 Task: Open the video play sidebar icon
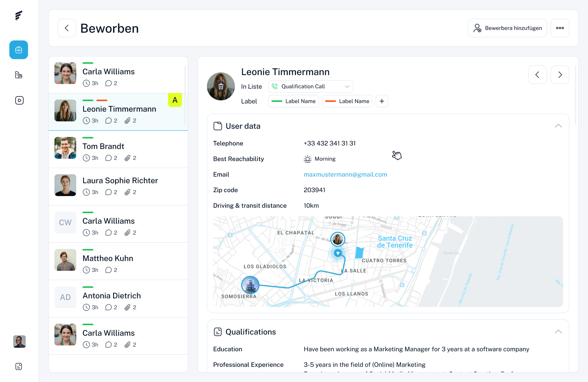tap(19, 100)
